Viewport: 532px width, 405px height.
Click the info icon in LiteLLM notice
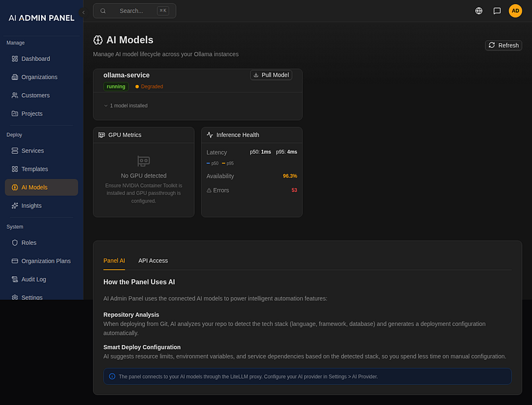coord(112,377)
